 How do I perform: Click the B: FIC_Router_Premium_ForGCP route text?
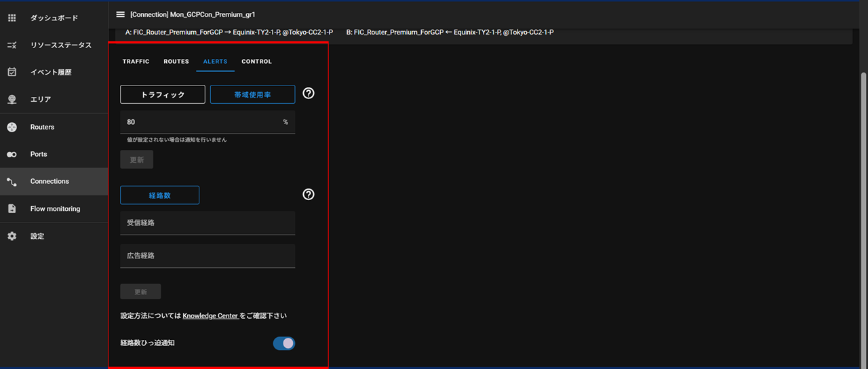[x=450, y=32]
